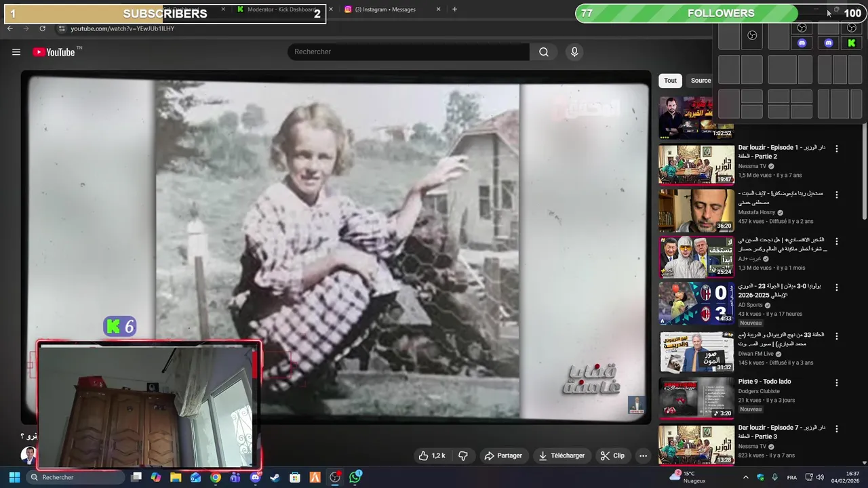868x488 pixels.
Task: Open options for Dar louzir Episode 7
Action: [836, 429]
